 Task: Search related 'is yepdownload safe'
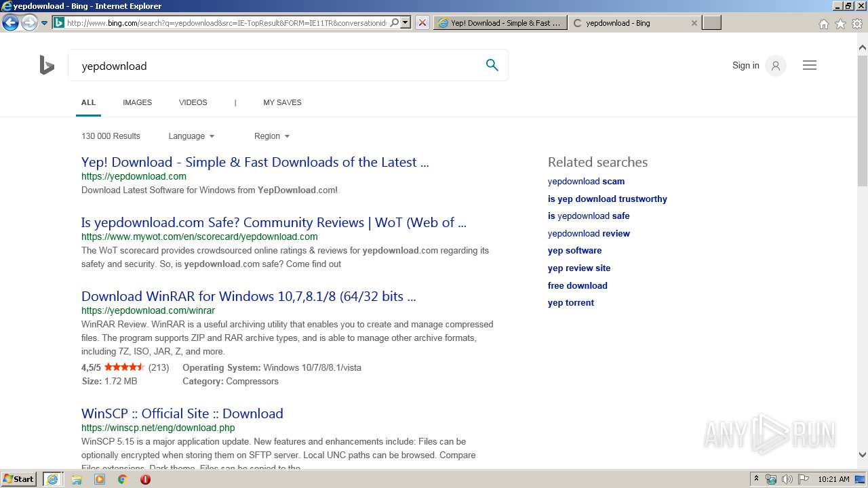589,216
